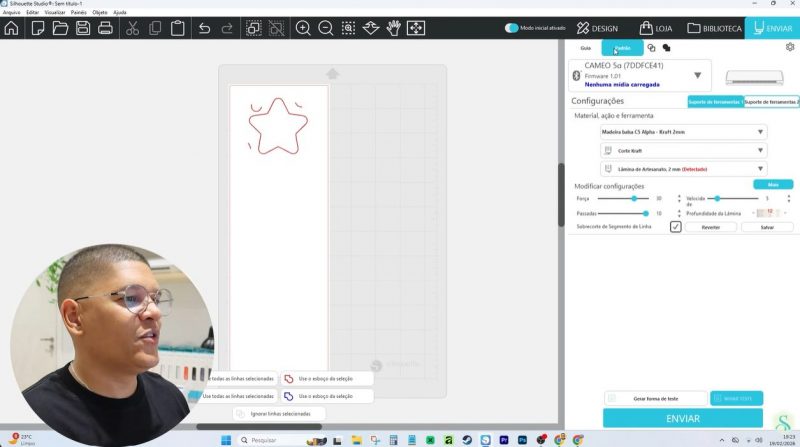
Task: Open the Corte Kraft action dropdown
Action: (x=683, y=151)
